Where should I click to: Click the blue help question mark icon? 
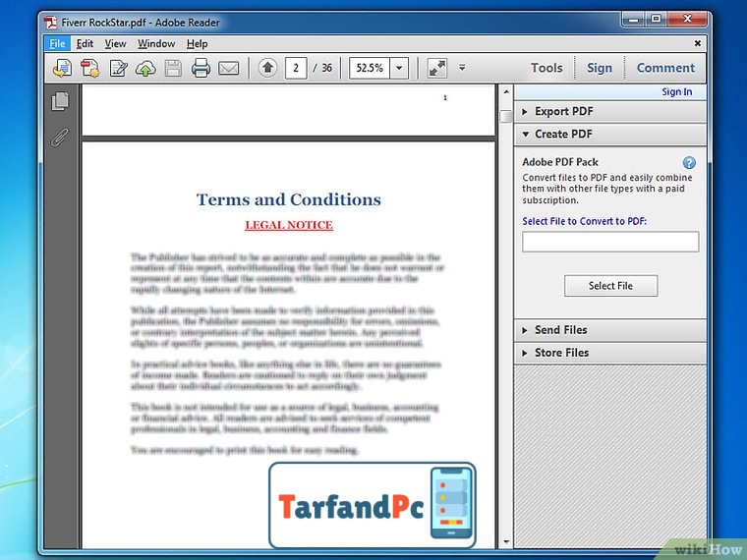coord(689,163)
